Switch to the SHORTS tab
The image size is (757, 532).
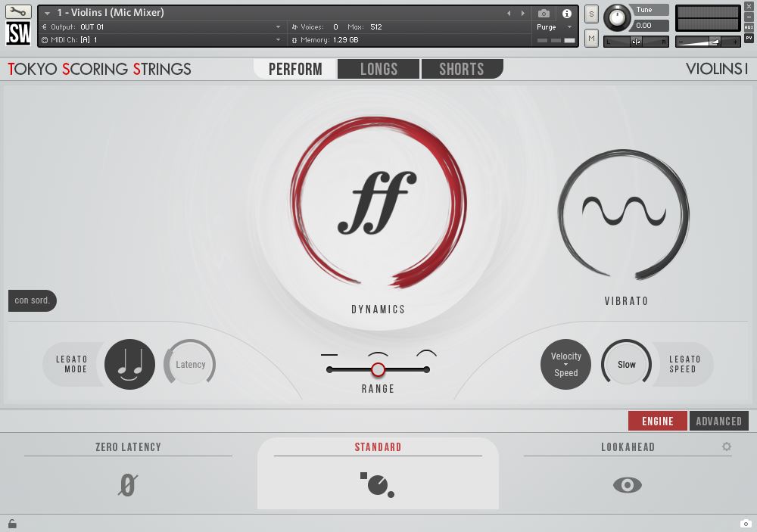[462, 69]
